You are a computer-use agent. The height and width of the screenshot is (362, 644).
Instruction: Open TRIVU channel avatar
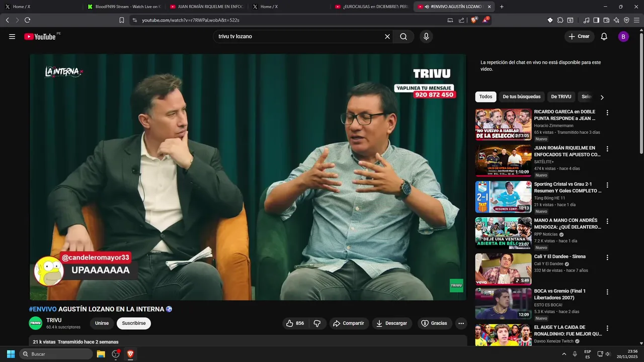36,323
